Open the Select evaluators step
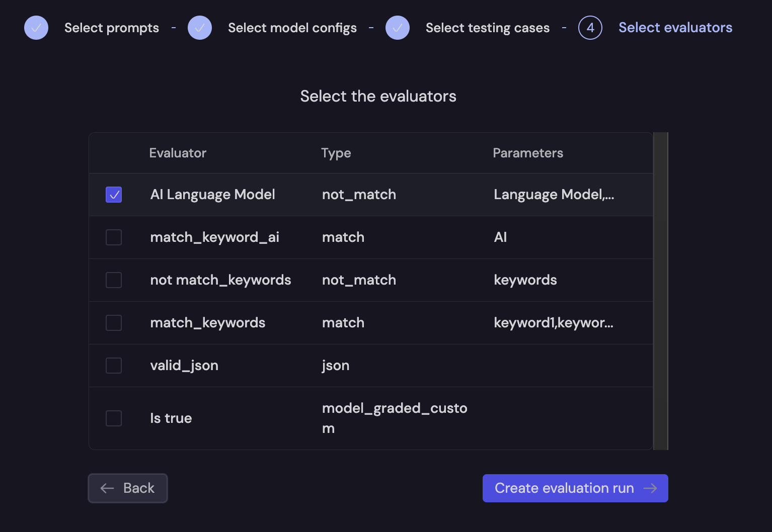The width and height of the screenshot is (772, 532). point(675,28)
